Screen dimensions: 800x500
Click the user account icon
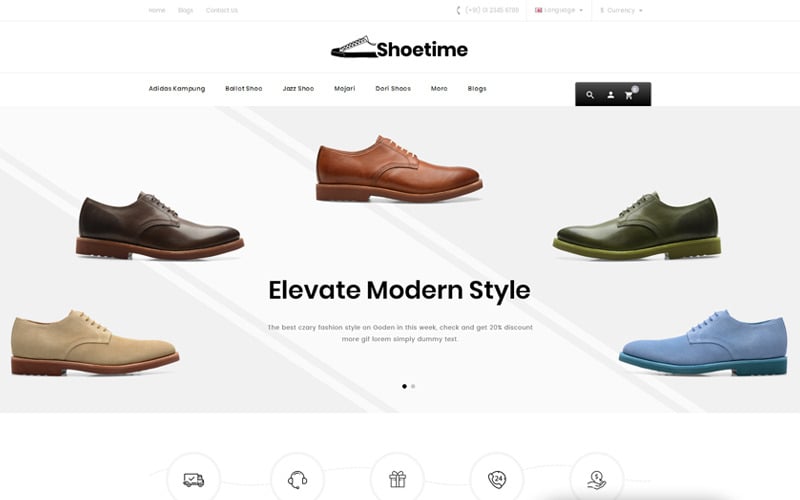pyautogui.click(x=610, y=95)
